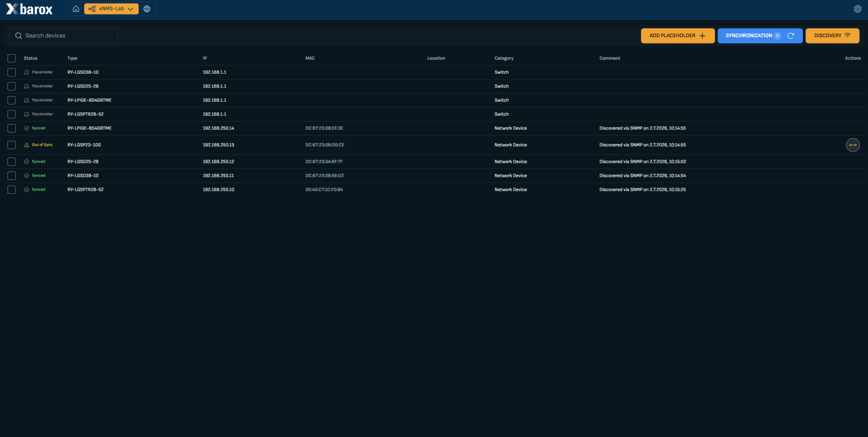Tick the checkbox for synced RY-LGSPTR28-52
Image resolution: width=868 pixels, height=437 pixels.
pyautogui.click(x=12, y=190)
